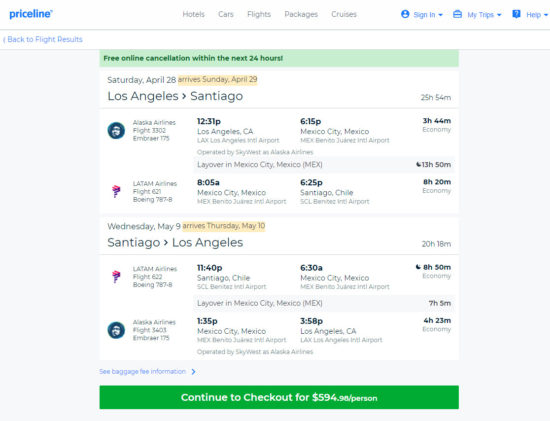This screenshot has width=550, height=421.
Task: Open the Help dropdown menu
Action: 546,15
